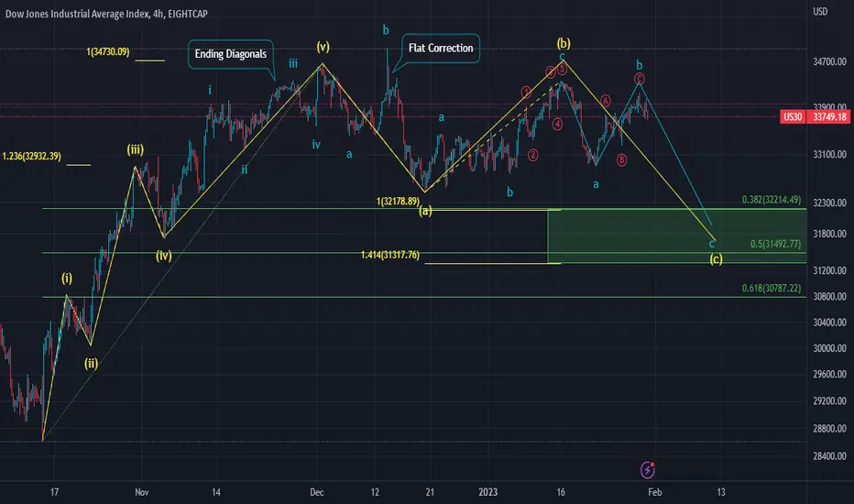The image size is (854, 504).
Task: Click the yellow (iii) wave label
Action: tap(135, 149)
